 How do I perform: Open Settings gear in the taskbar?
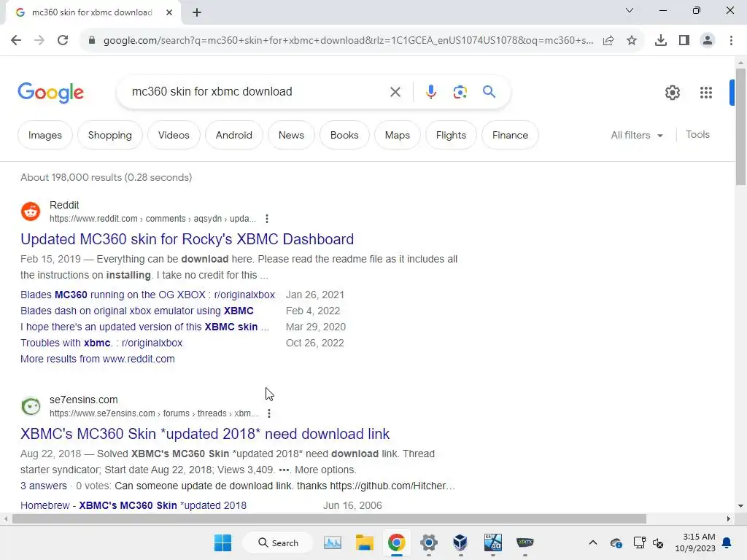(428, 542)
